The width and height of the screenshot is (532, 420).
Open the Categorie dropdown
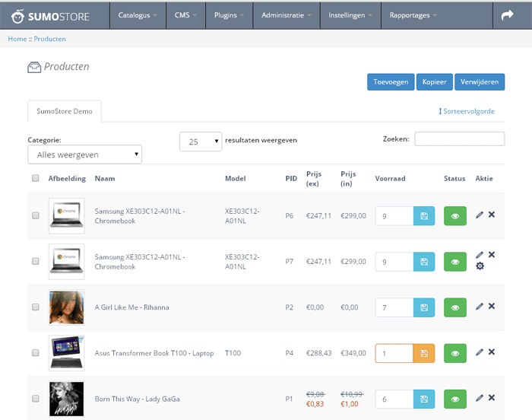[84, 154]
